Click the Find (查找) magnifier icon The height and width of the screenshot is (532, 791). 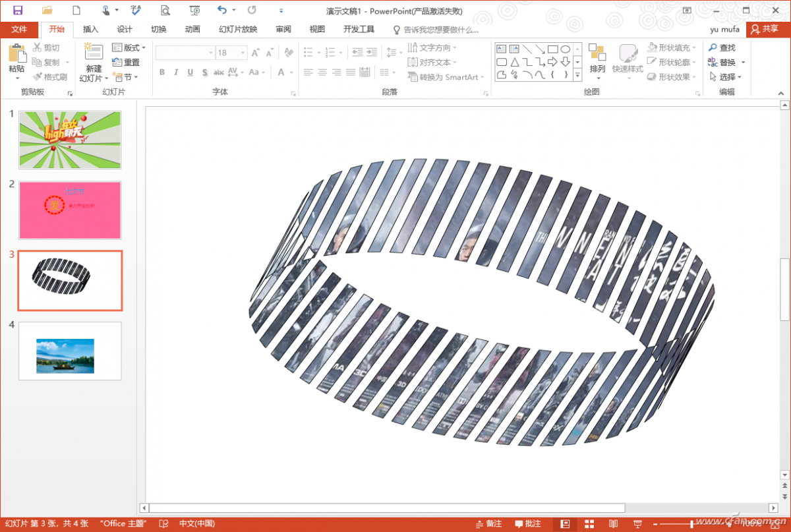tap(713, 48)
